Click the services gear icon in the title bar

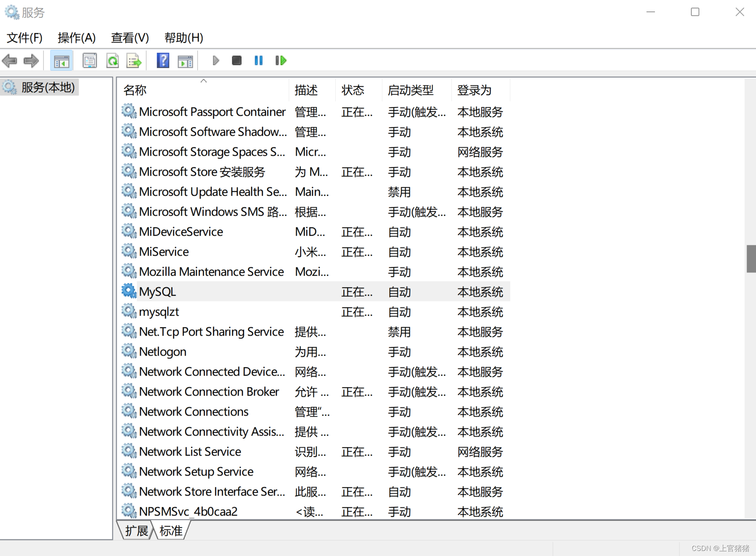point(12,12)
